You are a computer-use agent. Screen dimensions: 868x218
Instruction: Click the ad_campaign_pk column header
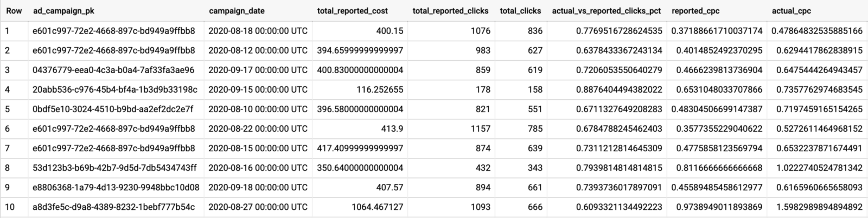click(x=63, y=11)
